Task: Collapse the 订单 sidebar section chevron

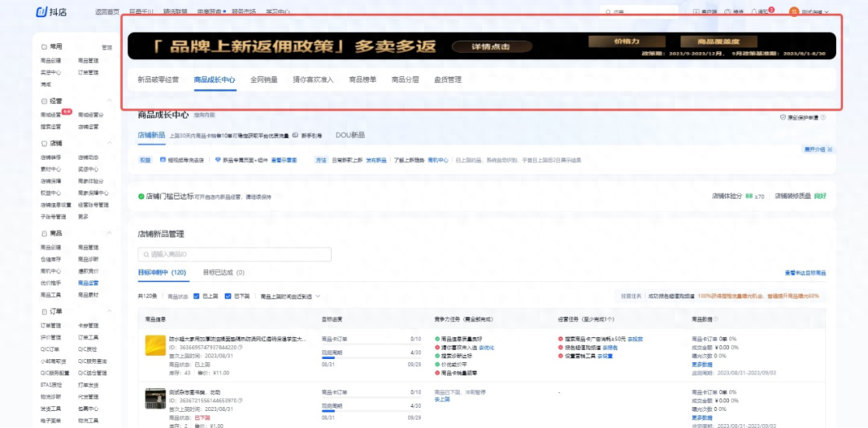Action: coord(109,312)
